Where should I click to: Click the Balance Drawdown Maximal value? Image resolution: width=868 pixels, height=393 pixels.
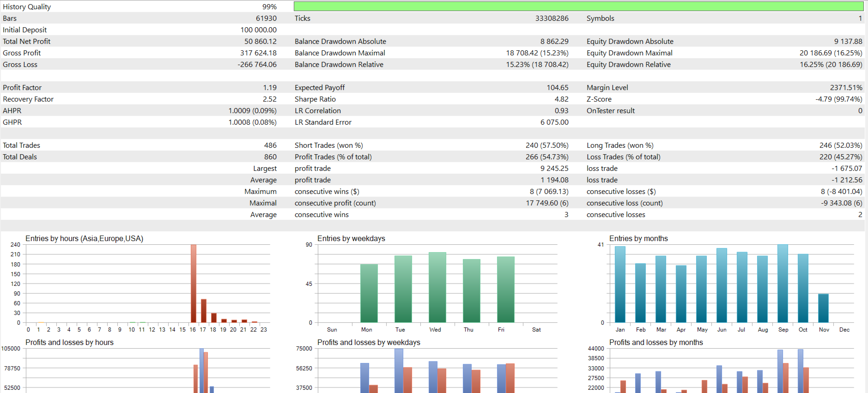tap(537, 53)
